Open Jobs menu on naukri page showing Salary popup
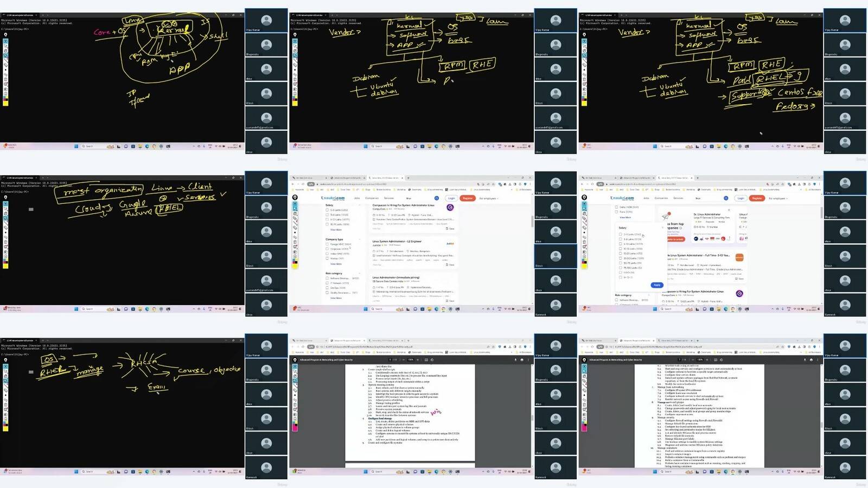868x488 pixels. click(646, 198)
